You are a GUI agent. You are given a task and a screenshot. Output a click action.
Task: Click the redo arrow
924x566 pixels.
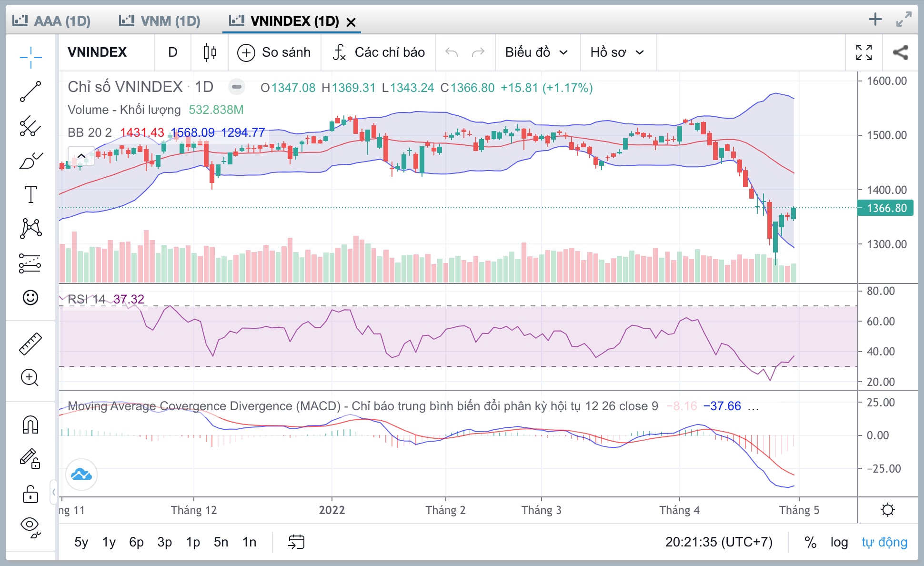coord(478,52)
